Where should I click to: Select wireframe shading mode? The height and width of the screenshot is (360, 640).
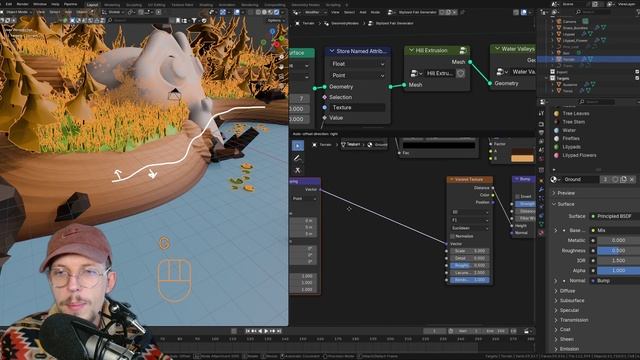click(258, 12)
